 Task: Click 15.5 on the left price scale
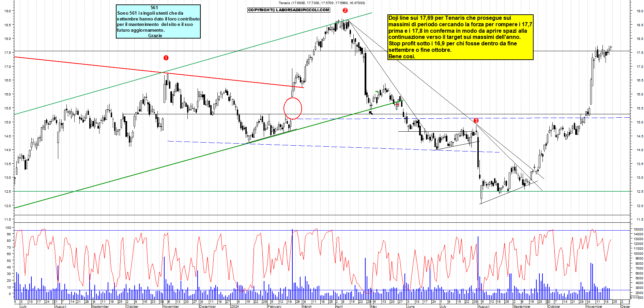click(7, 108)
